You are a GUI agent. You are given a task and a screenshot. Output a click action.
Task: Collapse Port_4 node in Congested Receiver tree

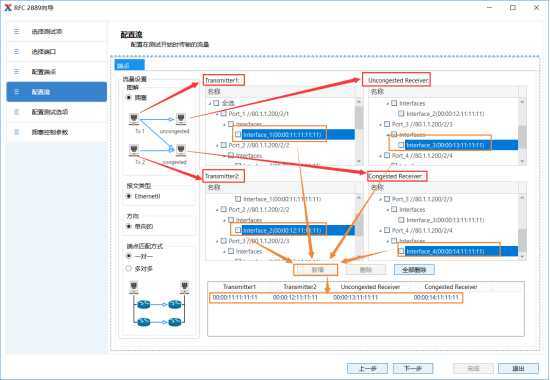pyautogui.click(x=381, y=231)
